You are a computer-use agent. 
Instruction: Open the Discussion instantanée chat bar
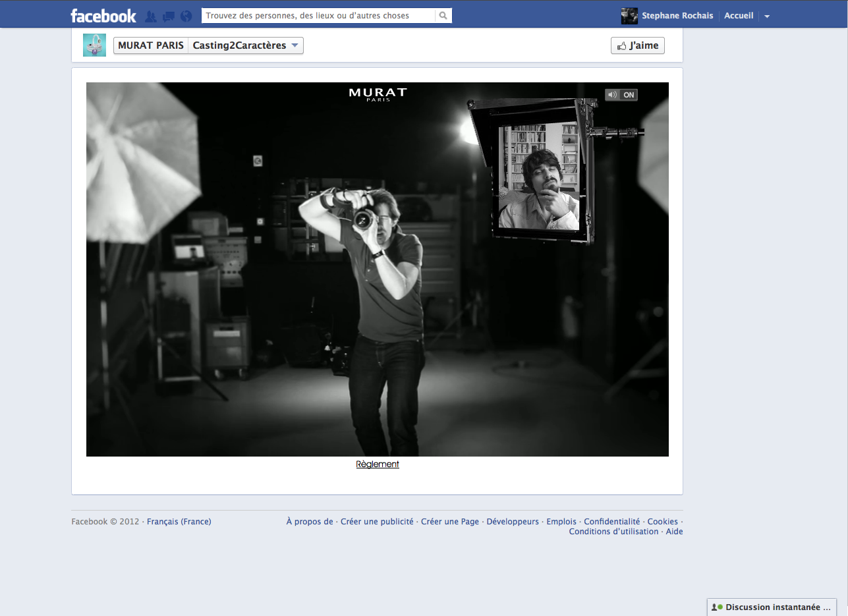772,607
